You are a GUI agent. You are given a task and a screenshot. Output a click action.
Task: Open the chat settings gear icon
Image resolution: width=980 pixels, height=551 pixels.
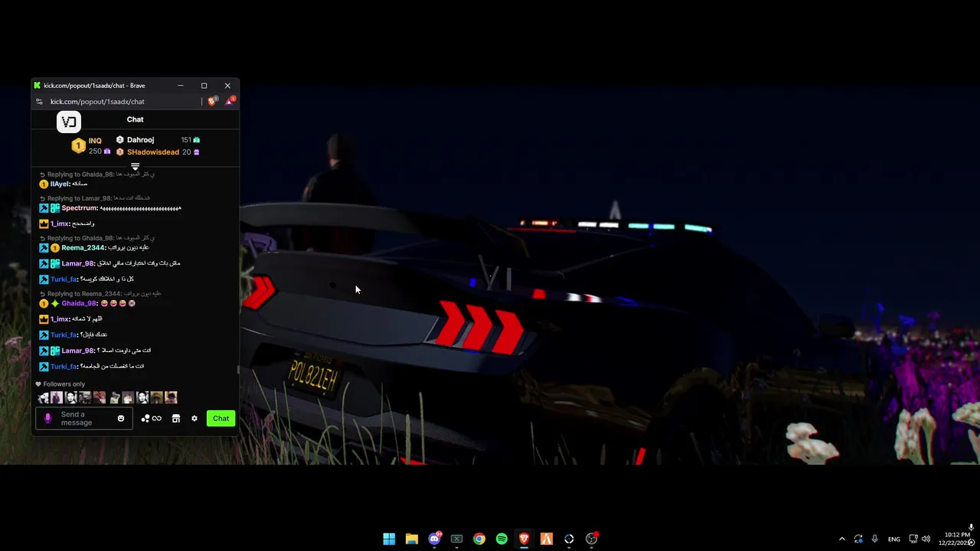click(x=194, y=419)
